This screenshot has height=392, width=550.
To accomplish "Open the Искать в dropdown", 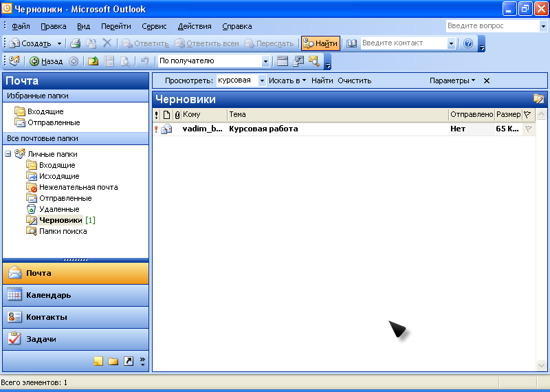I will (287, 80).
